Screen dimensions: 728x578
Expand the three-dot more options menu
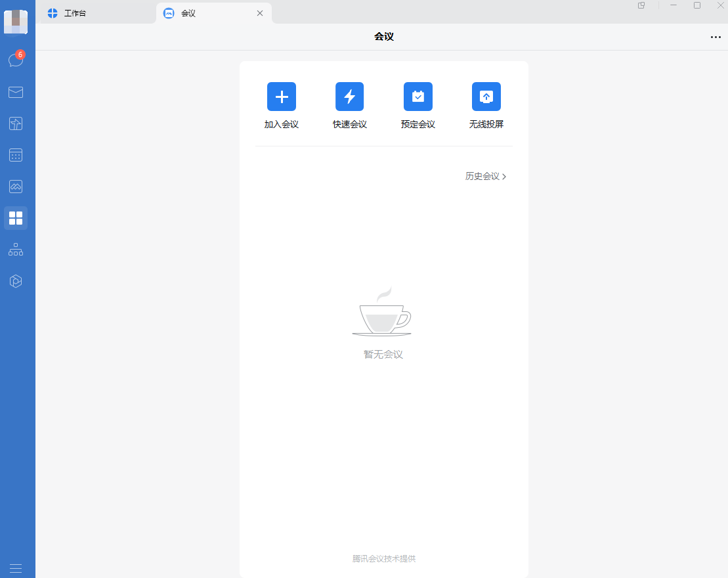716,37
